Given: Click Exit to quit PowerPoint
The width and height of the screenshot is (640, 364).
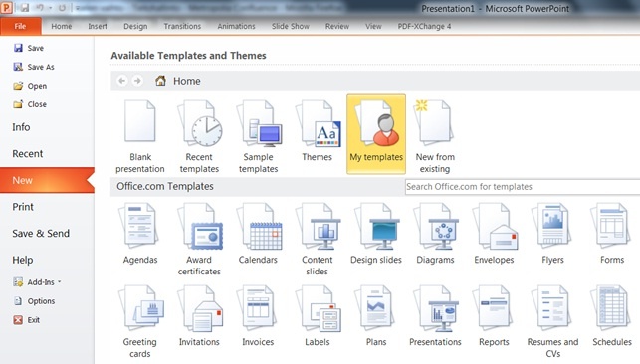Looking at the screenshot, I should pos(27,320).
